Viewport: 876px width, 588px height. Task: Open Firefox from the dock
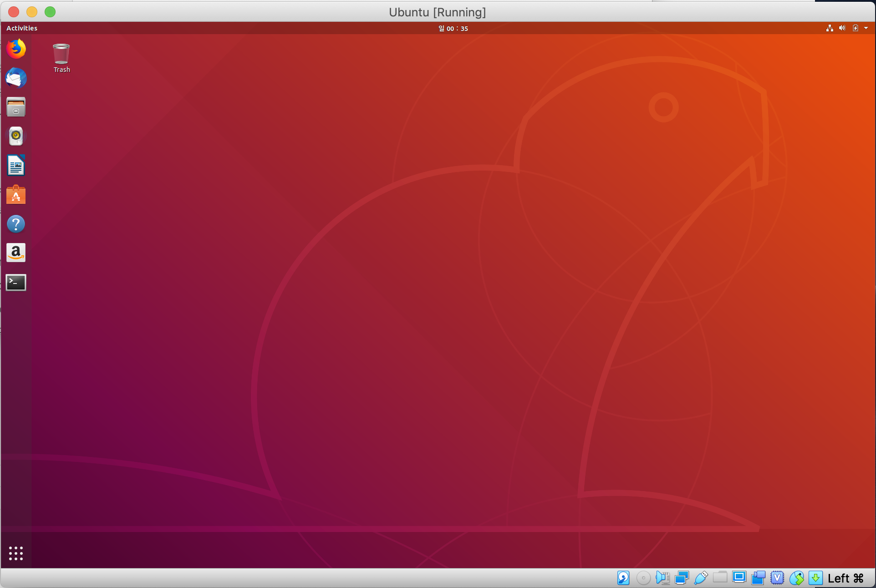pos(16,49)
